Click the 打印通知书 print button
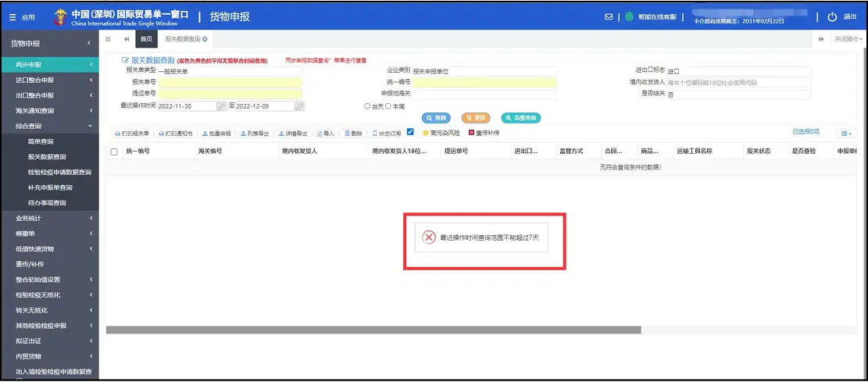The width and height of the screenshot is (868, 382). 176,134
